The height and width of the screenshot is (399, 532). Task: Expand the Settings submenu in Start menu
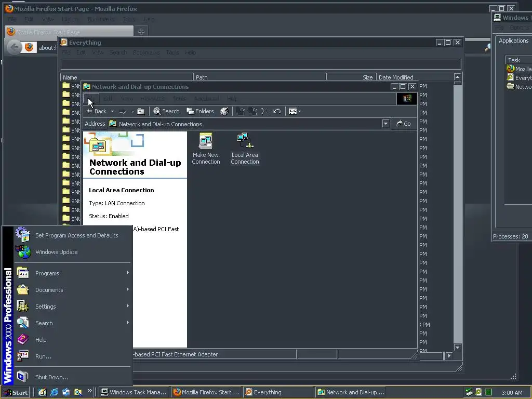pos(72,307)
